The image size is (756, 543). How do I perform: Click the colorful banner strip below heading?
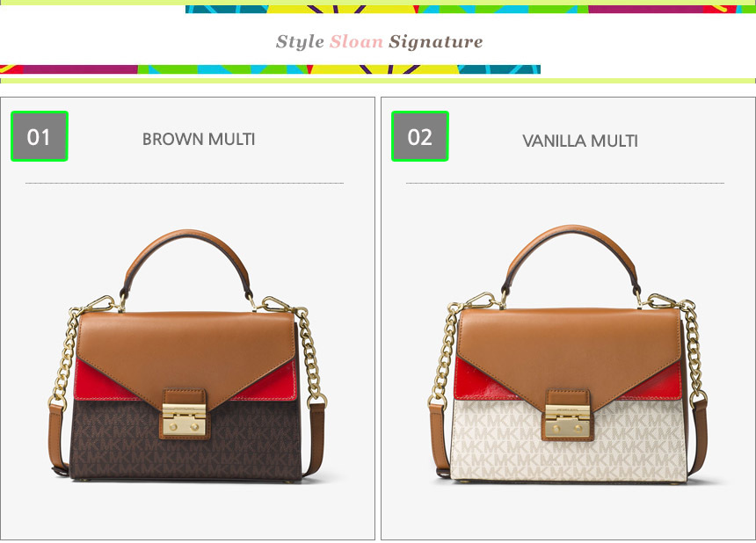tap(270, 69)
